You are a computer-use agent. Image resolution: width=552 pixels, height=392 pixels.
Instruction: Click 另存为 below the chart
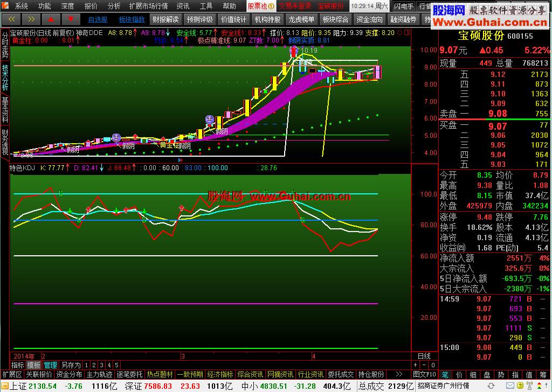71,365
